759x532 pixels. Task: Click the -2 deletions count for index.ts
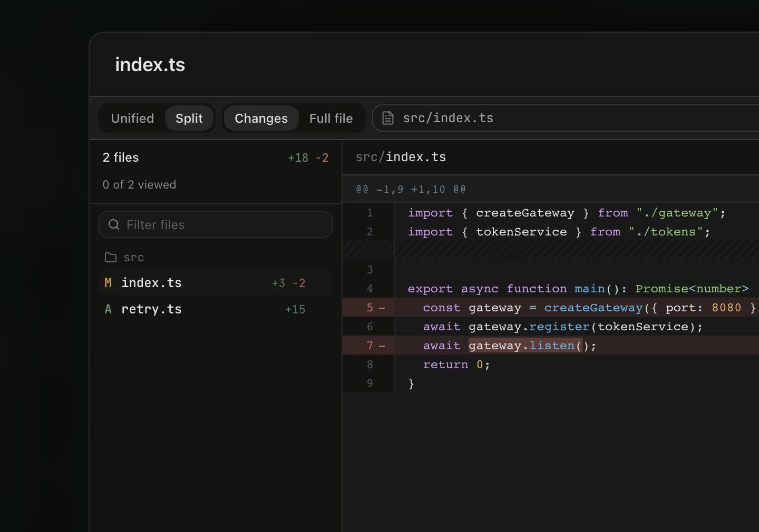[299, 283]
